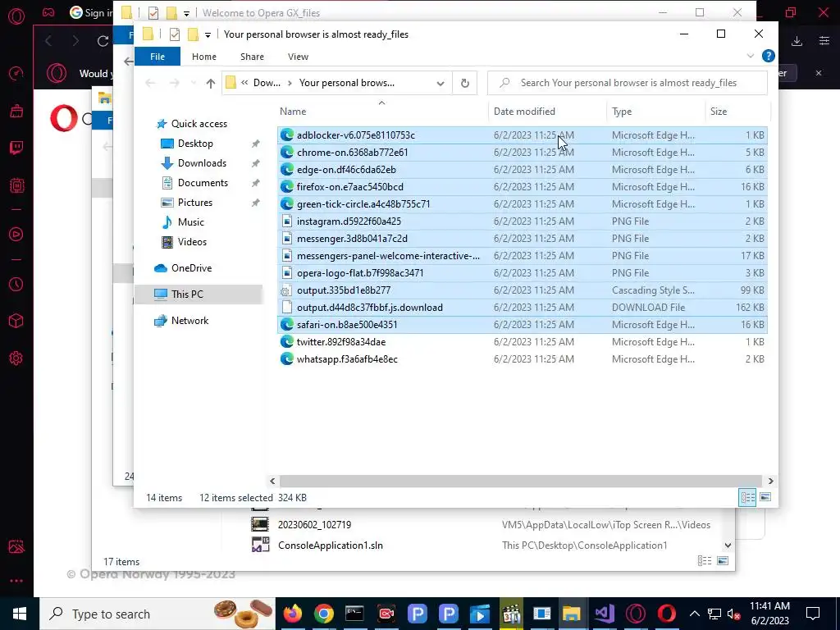The width and height of the screenshot is (840, 630).
Task: Click the taskbar search box
Action: click(x=157, y=614)
